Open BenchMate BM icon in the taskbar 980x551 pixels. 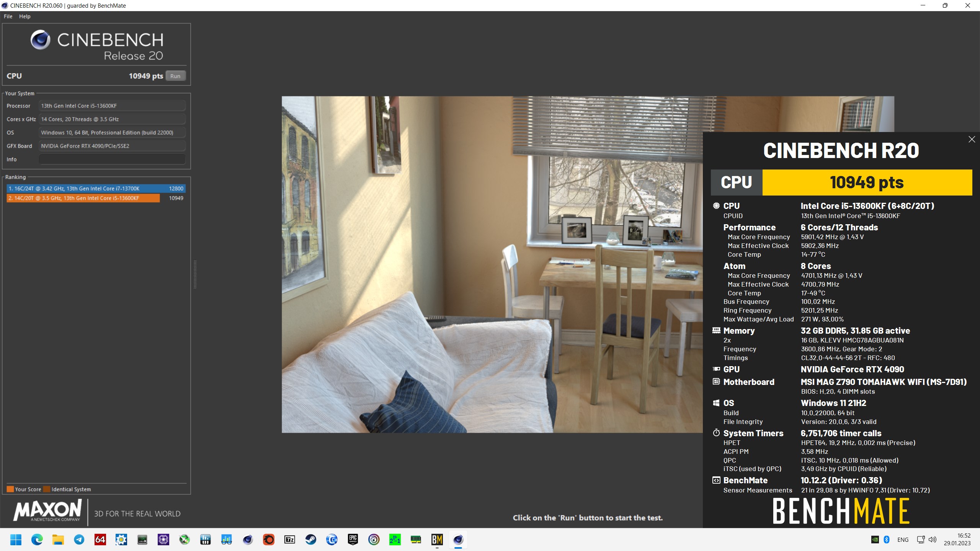pyautogui.click(x=437, y=540)
